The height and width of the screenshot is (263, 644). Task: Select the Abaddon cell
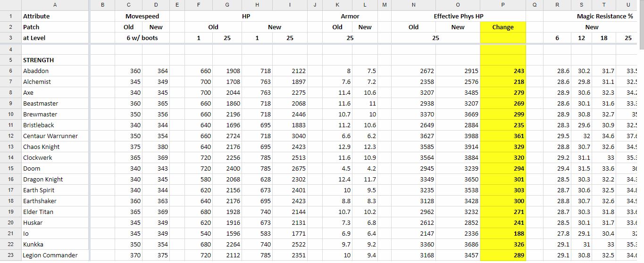[55, 71]
